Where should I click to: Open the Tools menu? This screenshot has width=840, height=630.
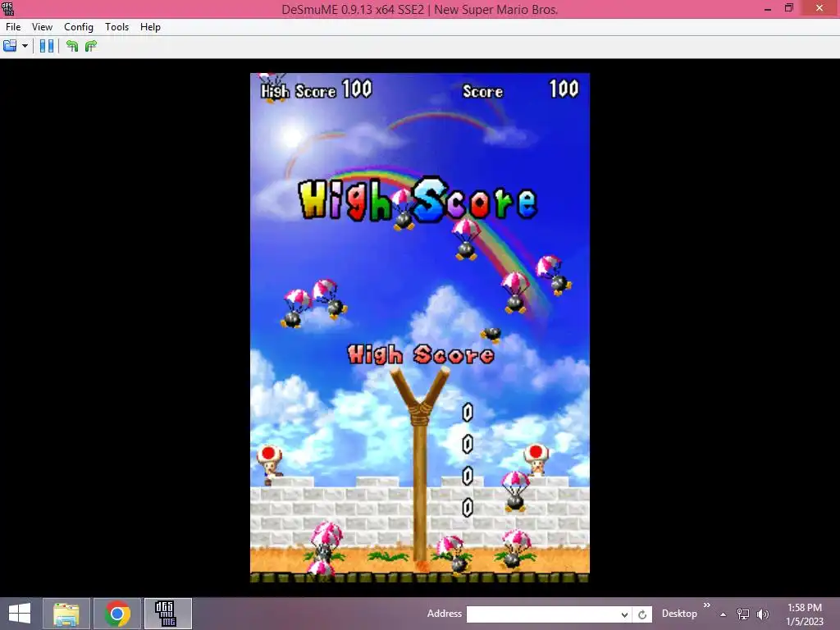coord(116,27)
